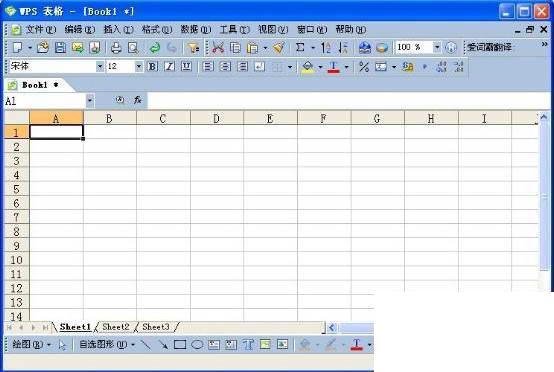Screen dimensions: 554x372
Task: Apply AutoFilter using the funnel icon
Action: (193, 47)
